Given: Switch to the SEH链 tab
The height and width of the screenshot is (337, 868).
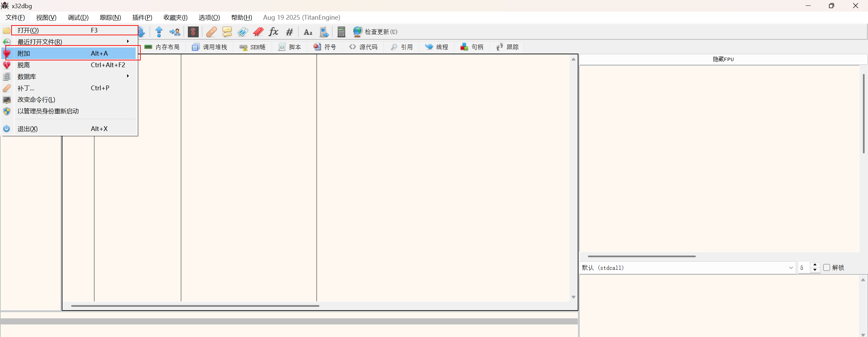Looking at the screenshot, I should pos(253,47).
